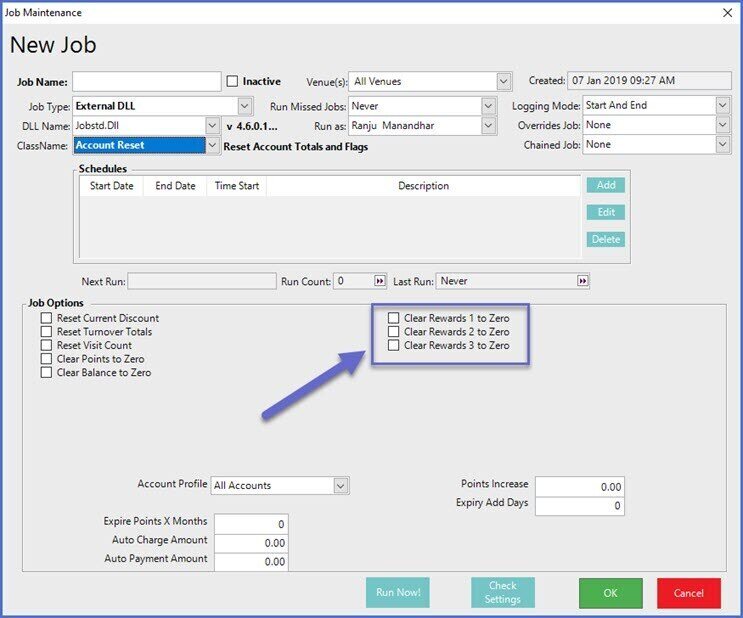Open the Account Profile dropdown
Image resolution: width=743 pixels, height=618 pixels.
coord(341,486)
